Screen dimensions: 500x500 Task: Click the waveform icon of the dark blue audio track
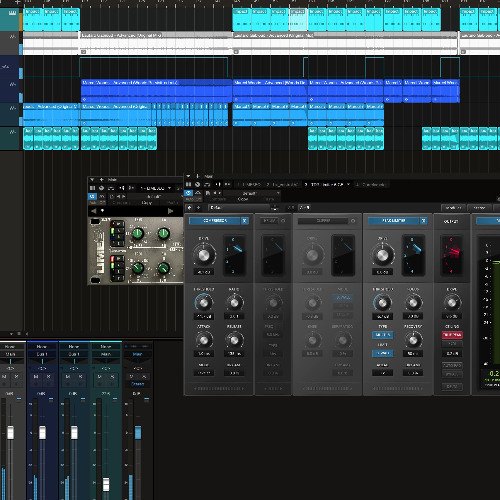(12, 84)
